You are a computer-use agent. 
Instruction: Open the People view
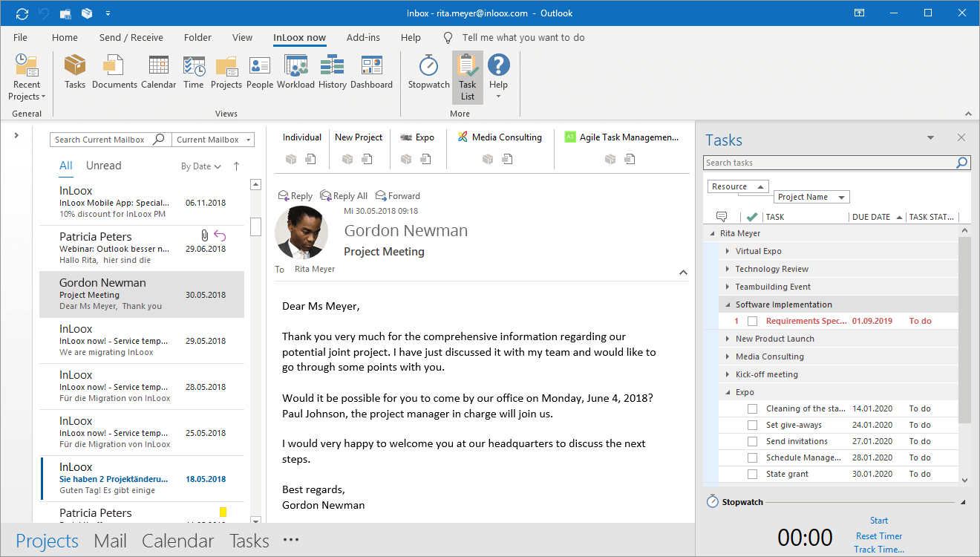[x=260, y=72]
